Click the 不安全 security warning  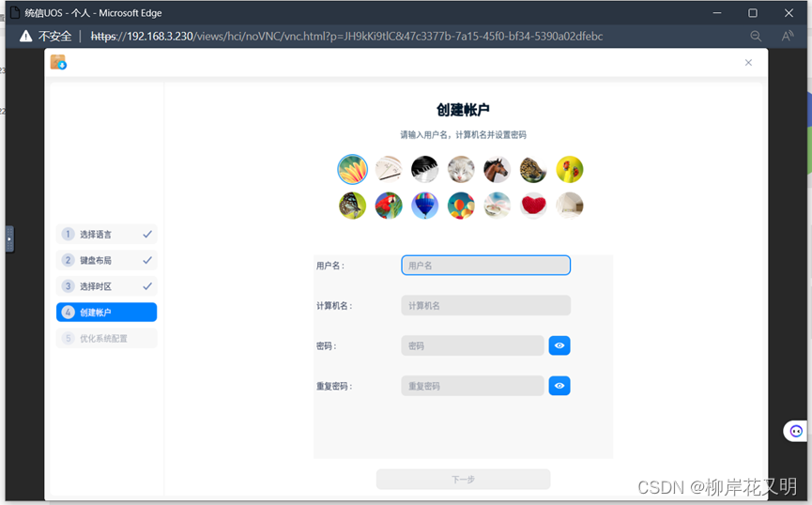[x=46, y=37]
